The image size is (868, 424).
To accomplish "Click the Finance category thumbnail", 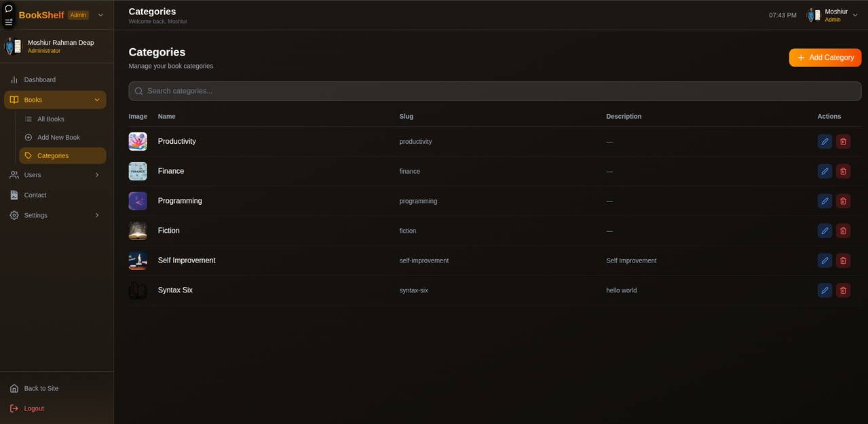I will [138, 171].
